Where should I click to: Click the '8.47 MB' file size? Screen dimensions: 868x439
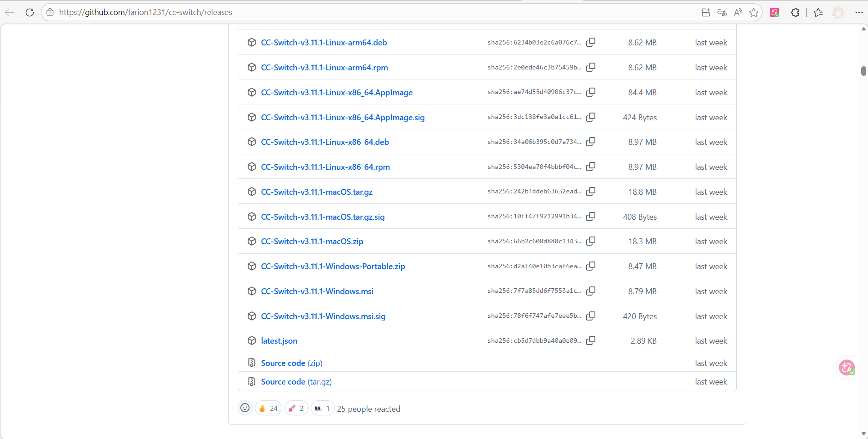pos(642,266)
